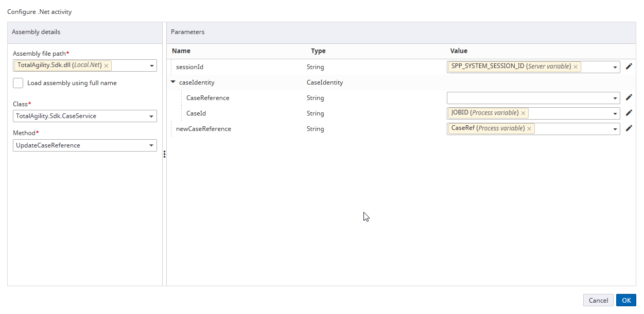Open the Class dropdown

pyautogui.click(x=151, y=116)
